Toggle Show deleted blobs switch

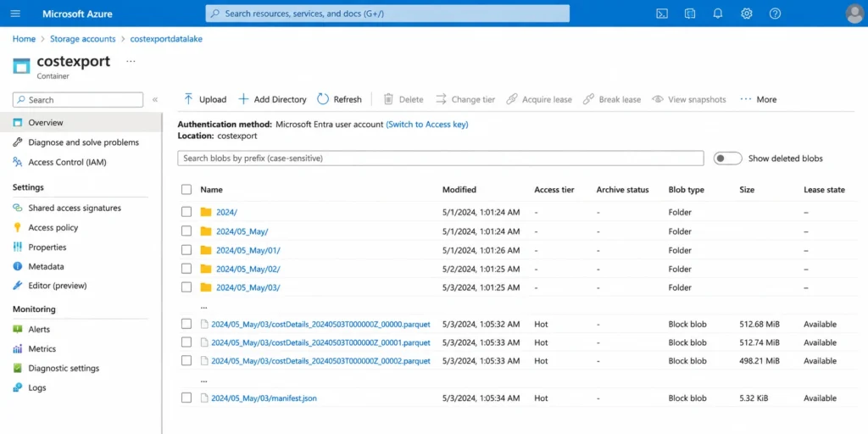point(727,159)
